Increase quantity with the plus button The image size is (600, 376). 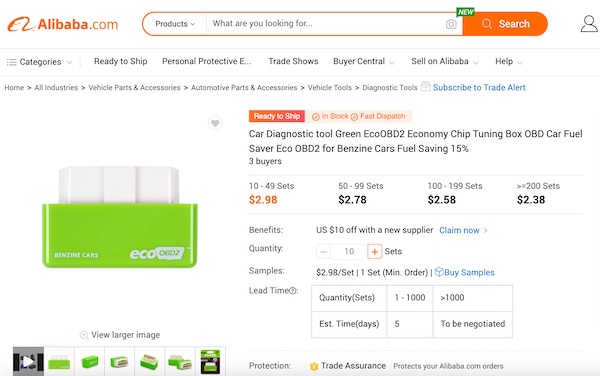click(x=375, y=252)
